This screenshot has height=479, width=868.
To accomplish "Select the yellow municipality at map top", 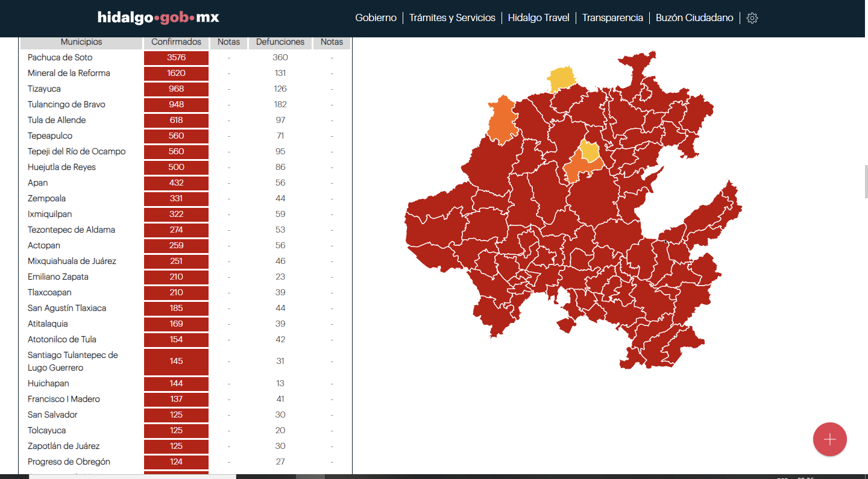I will [561, 78].
